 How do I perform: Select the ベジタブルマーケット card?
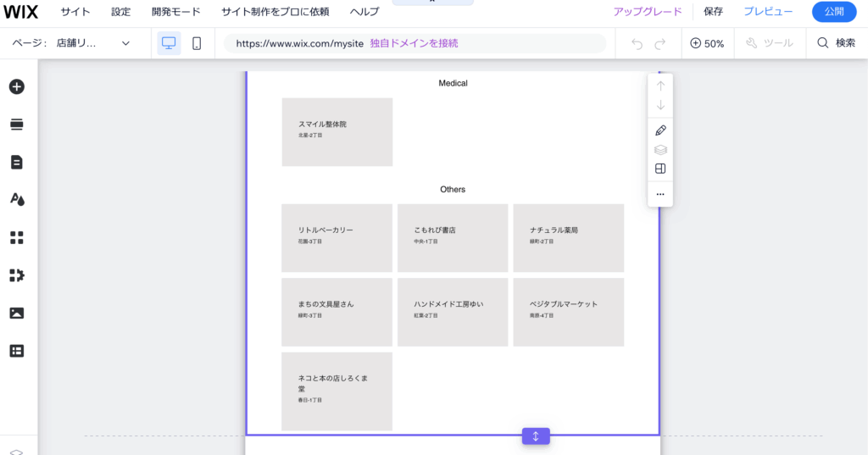tap(569, 312)
